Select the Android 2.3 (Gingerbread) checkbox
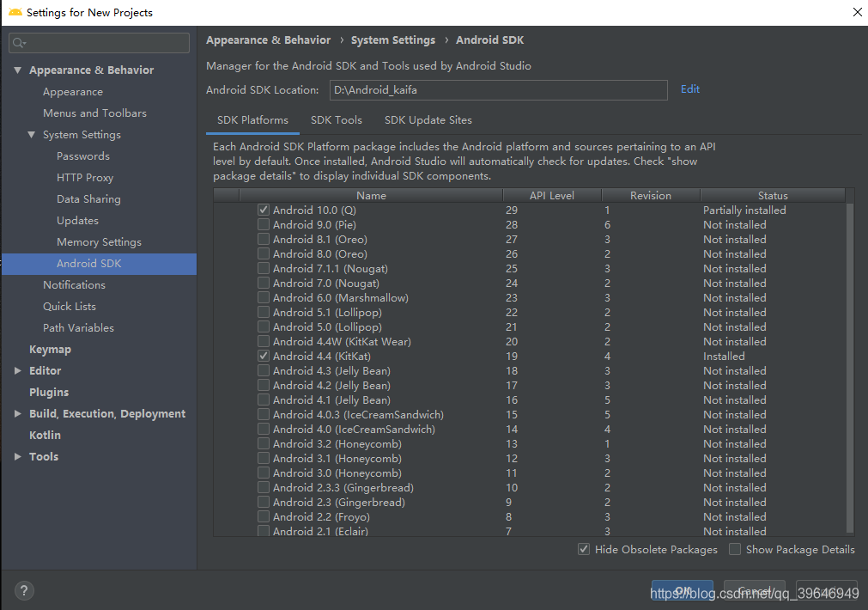The image size is (868, 610). [x=264, y=502]
